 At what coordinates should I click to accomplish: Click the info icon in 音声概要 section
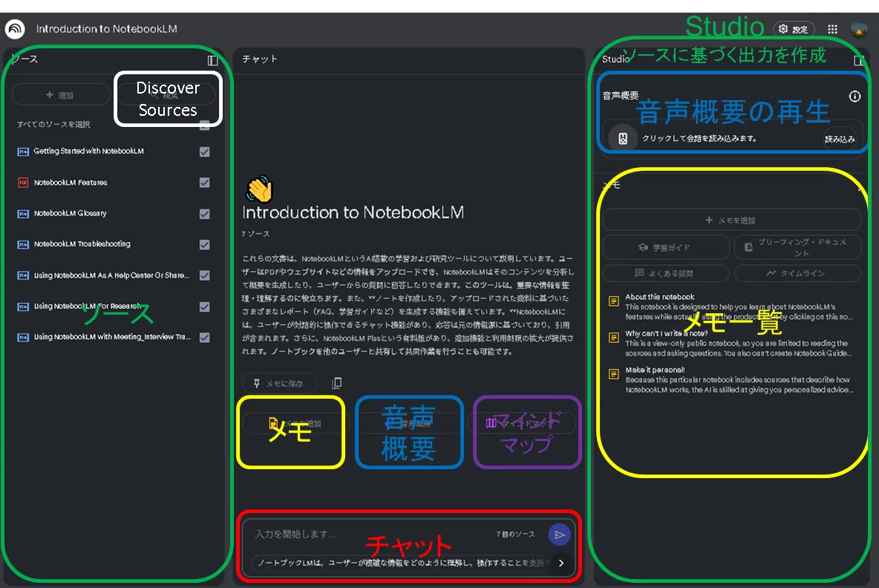point(855,97)
